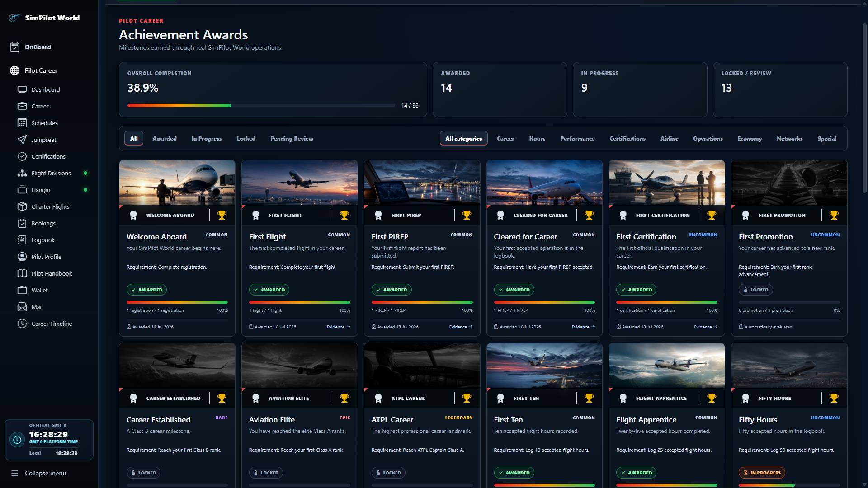Click the trophy icon on Welcome Aboard card
The width and height of the screenshot is (868, 488).
222,215
